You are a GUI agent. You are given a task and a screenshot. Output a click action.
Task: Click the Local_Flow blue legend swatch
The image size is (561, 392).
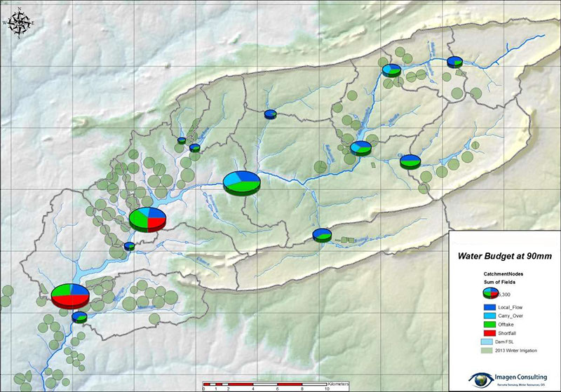(x=488, y=307)
